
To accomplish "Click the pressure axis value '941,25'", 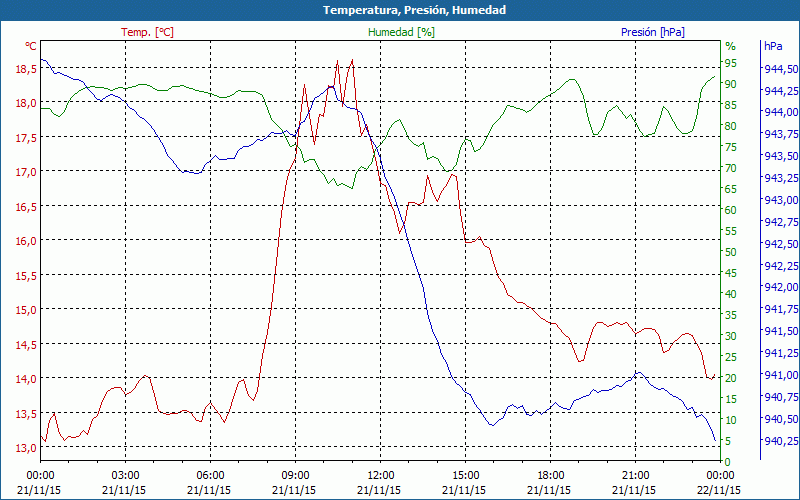I will pos(781,353).
